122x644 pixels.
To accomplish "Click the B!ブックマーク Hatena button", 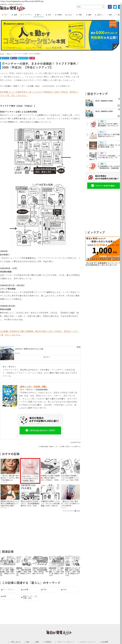I will coord(23,58).
